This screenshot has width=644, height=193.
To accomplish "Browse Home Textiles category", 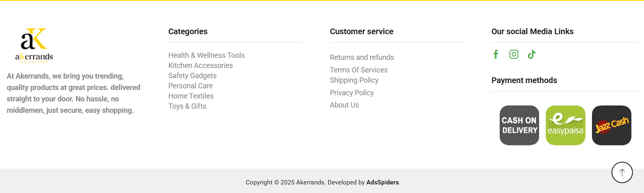I will coord(191,96).
